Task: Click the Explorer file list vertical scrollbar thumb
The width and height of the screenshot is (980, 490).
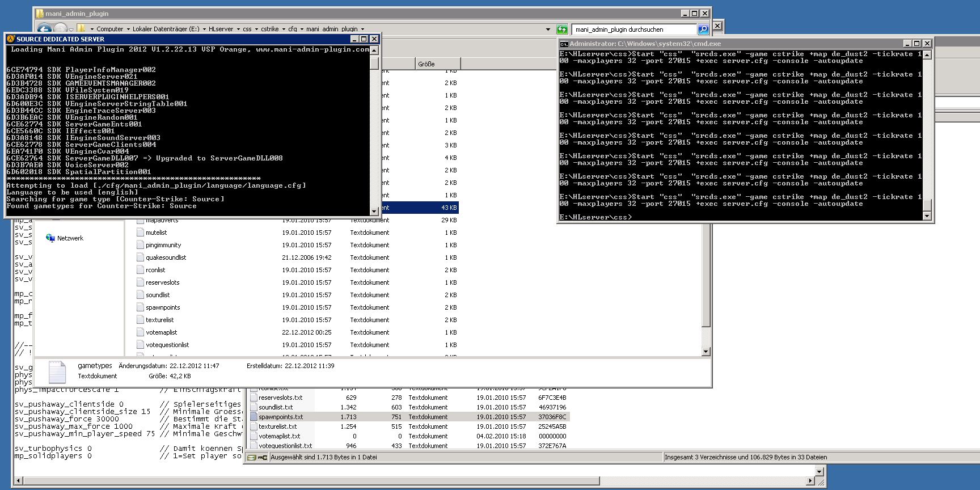Action: pos(706,274)
